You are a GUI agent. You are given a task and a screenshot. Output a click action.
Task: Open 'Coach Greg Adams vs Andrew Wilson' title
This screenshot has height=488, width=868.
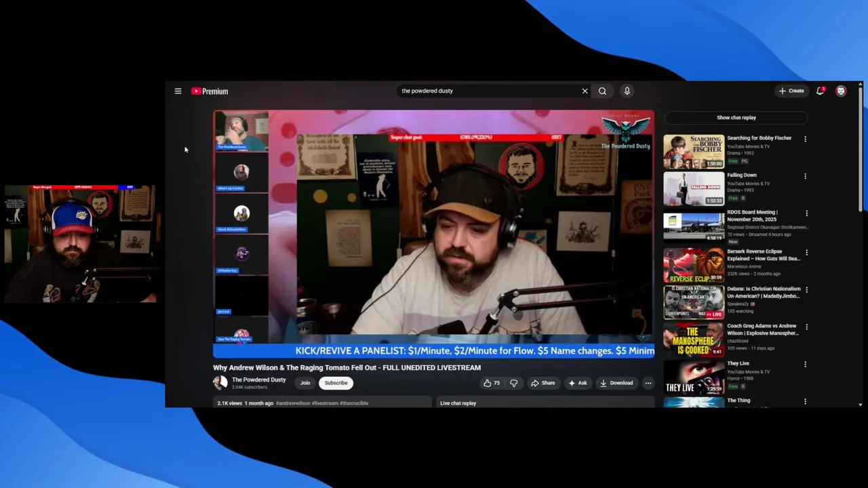pyautogui.click(x=763, y=329)
